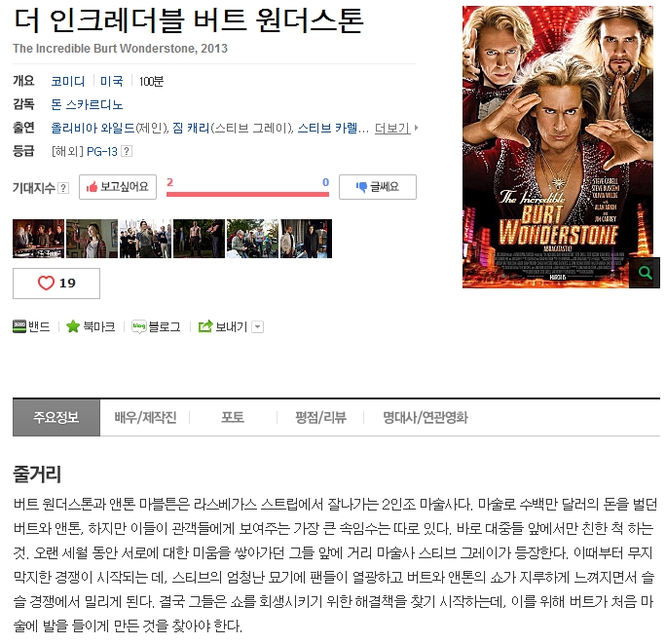
Task: Open director 돈 스카르디노 link
Action: [x=87, y=104]
